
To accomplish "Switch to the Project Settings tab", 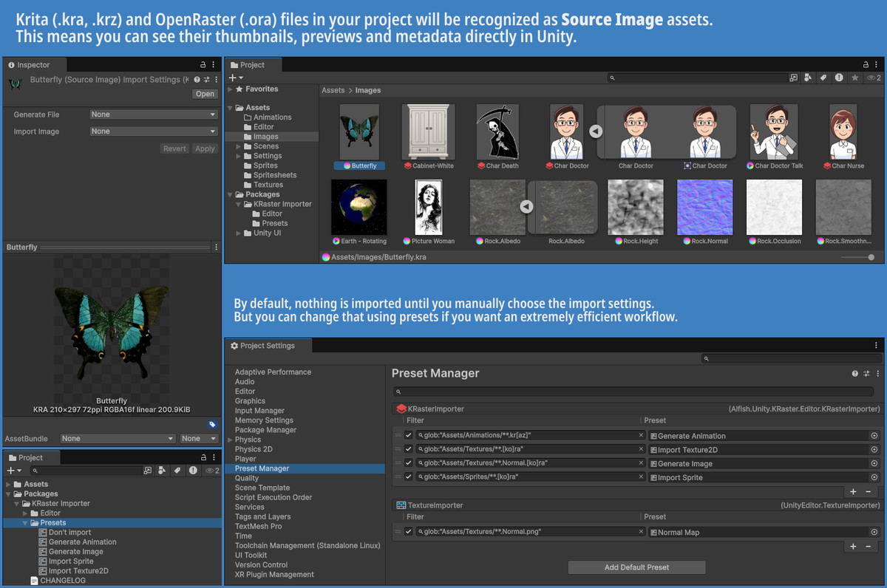I will click(x=263, y=346).
